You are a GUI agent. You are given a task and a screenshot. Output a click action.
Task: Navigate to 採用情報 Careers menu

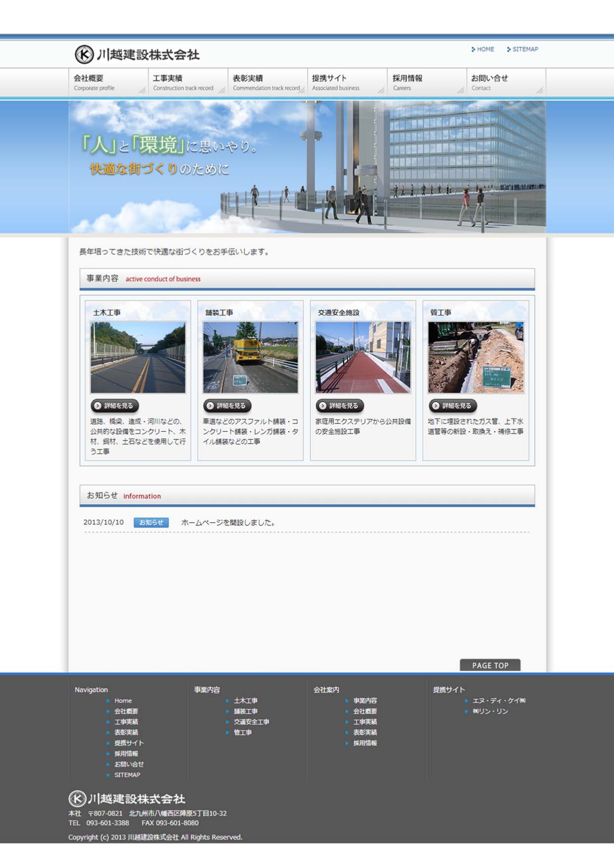click(426, 82)
